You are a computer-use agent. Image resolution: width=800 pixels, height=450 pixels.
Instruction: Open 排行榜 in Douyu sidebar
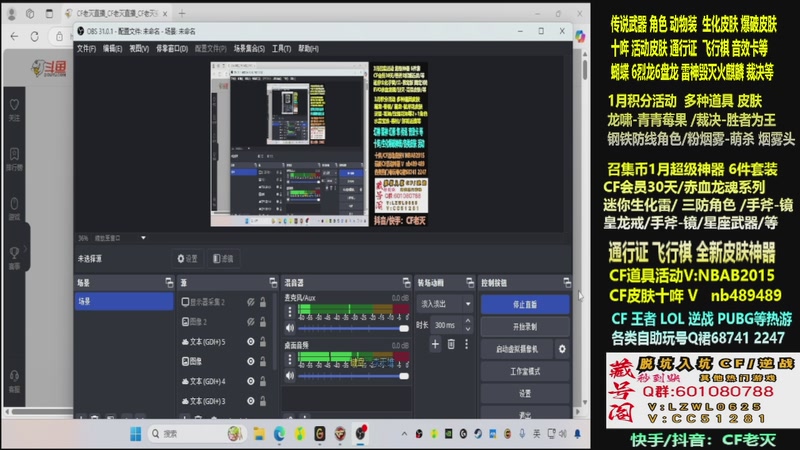14,159
